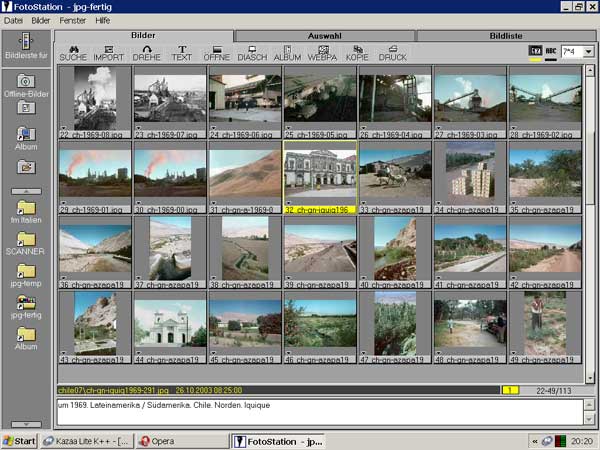Image resolution: width=600 pixels, height=450 pixels.
Task: Open the Bilder menu in menu bar
Action: click(41, 19)
